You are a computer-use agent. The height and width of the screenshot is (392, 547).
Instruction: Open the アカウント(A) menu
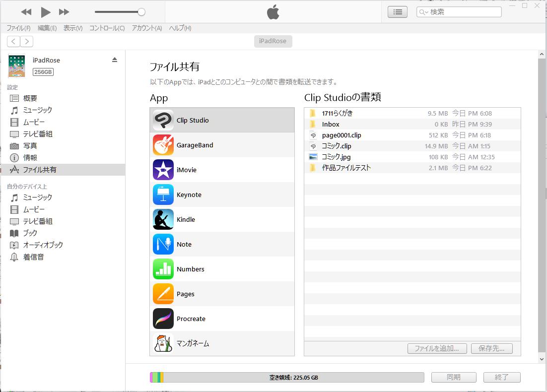click(x=146, y=28)
